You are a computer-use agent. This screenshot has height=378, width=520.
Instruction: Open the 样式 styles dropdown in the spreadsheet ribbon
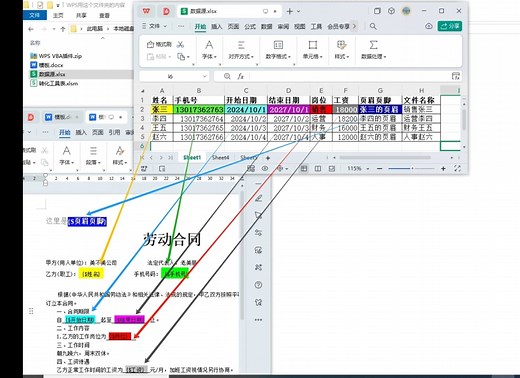click(342, 50)
